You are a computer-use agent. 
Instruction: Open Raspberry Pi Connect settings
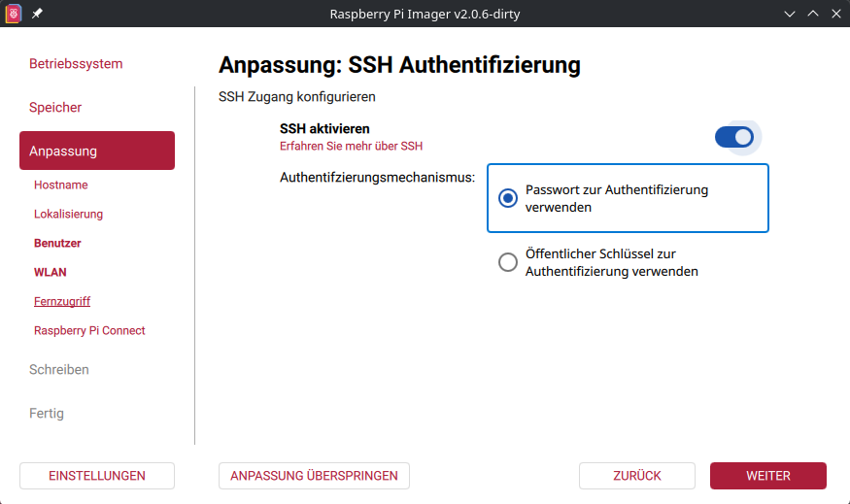(89, 330)
